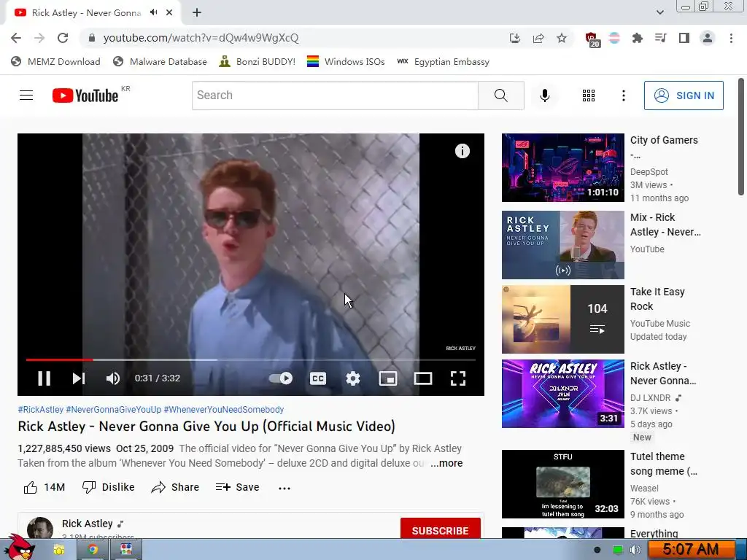Click the video info card icon

pos(462,151)
